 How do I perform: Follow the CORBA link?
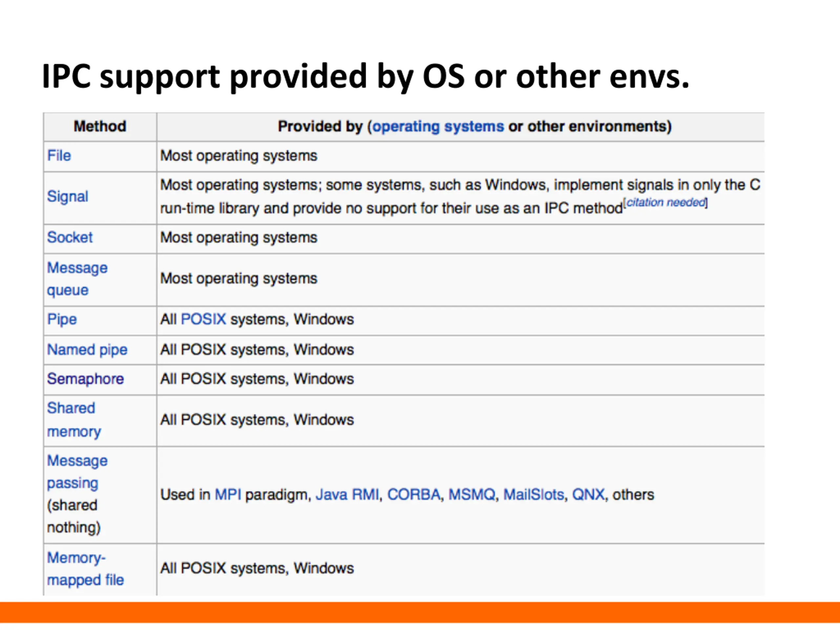tap(413, 494)
